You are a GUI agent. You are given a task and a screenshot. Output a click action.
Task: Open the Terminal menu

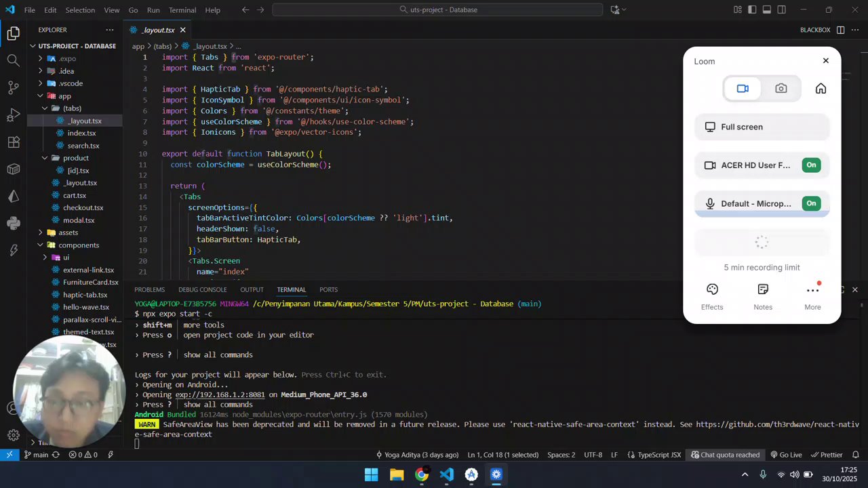tap(182, 10)
